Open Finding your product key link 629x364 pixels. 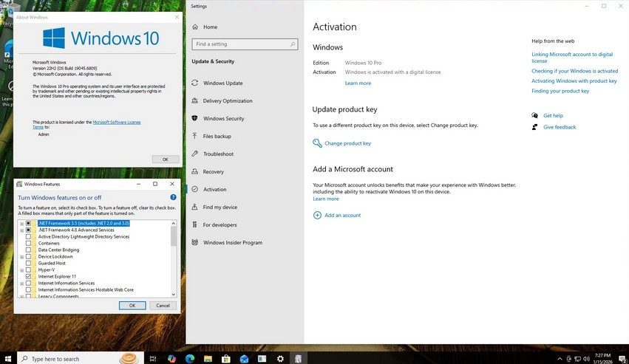click(560, 91)
